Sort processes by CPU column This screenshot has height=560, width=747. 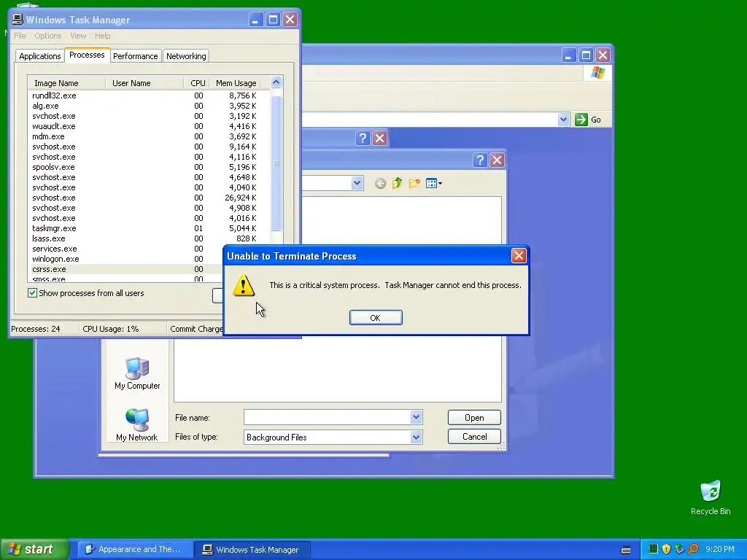tap(197, 83)
